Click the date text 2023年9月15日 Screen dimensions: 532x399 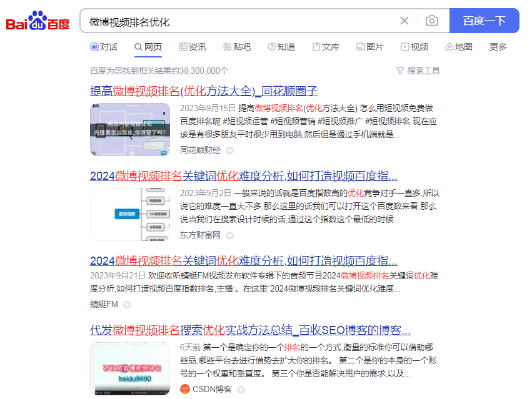pos(208,108)
